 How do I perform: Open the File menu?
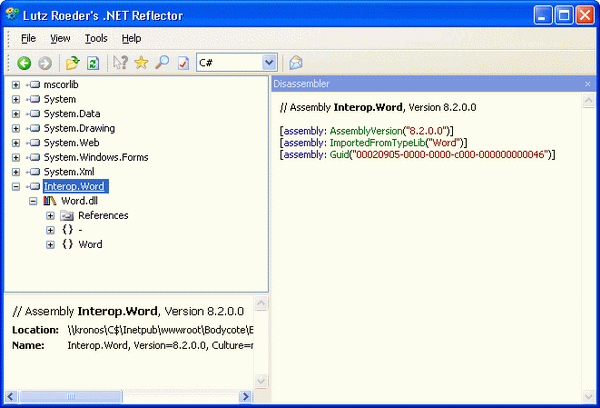click(x=28, y=38)
